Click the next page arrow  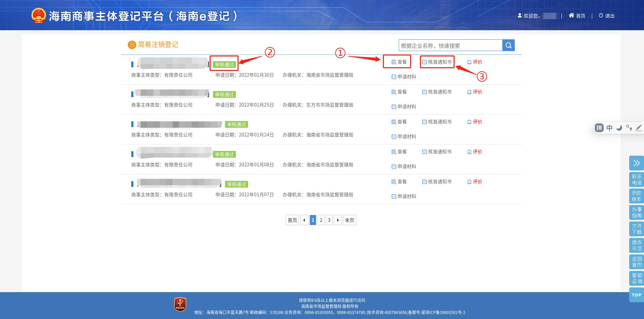337,220
